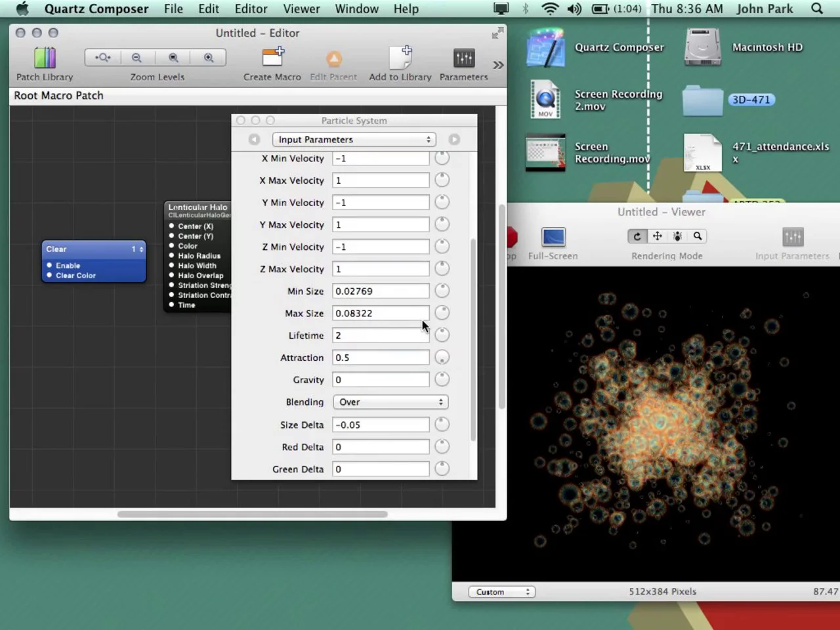
Task: Click Add to Library icon
Action: [400, 58]
